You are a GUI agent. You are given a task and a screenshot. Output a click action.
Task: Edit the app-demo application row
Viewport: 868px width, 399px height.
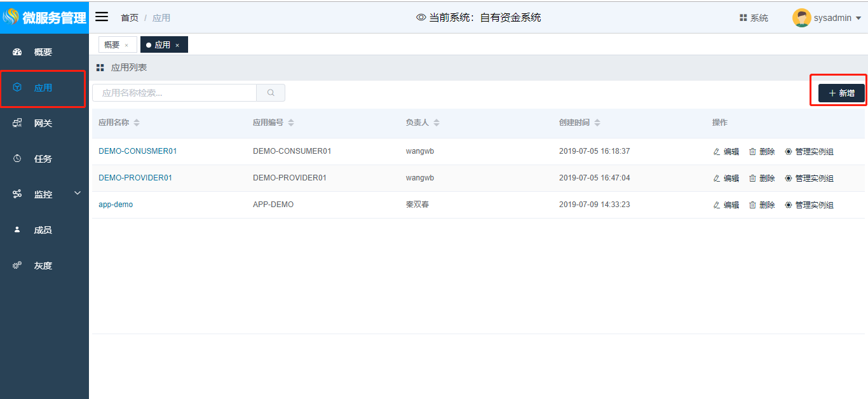(726, 205)
